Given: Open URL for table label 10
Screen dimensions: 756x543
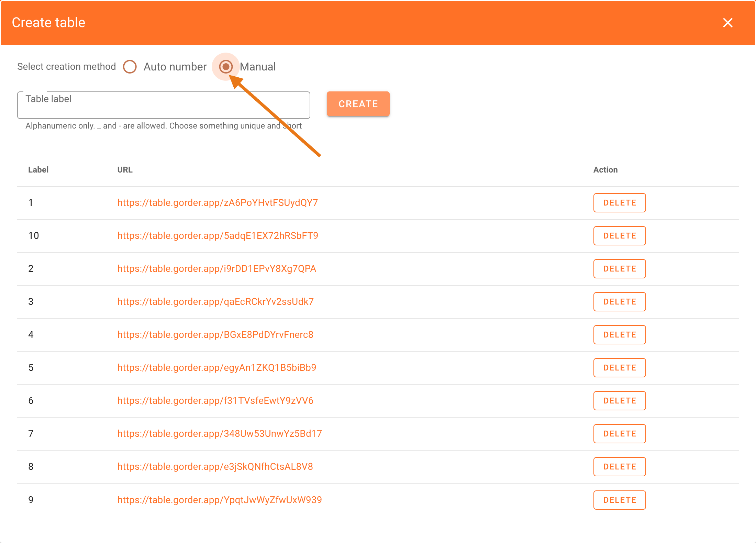Looking at the screenshot, I should 218,236.
